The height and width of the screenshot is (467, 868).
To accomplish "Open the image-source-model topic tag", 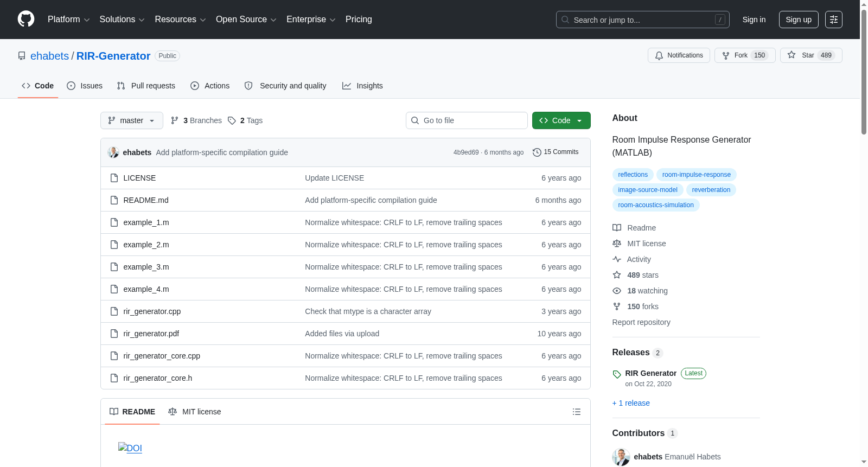I will 648,190.
